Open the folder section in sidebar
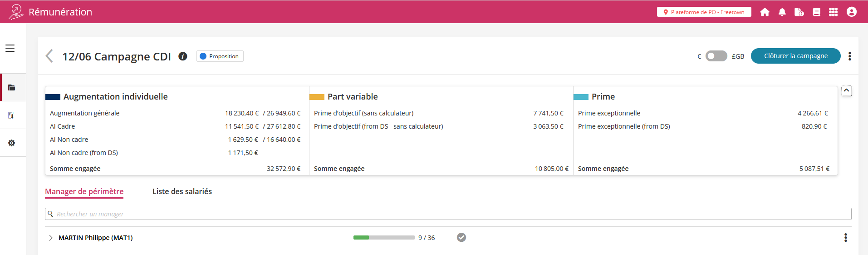The image size is (868, 255). click(x=12, y=88)
